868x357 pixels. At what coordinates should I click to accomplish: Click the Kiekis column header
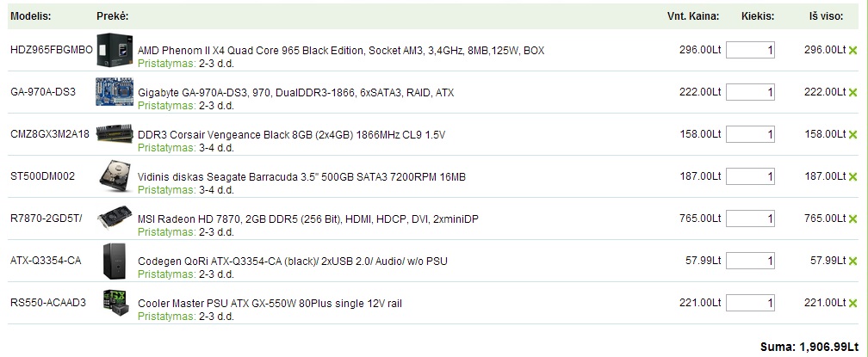point(758,16)
